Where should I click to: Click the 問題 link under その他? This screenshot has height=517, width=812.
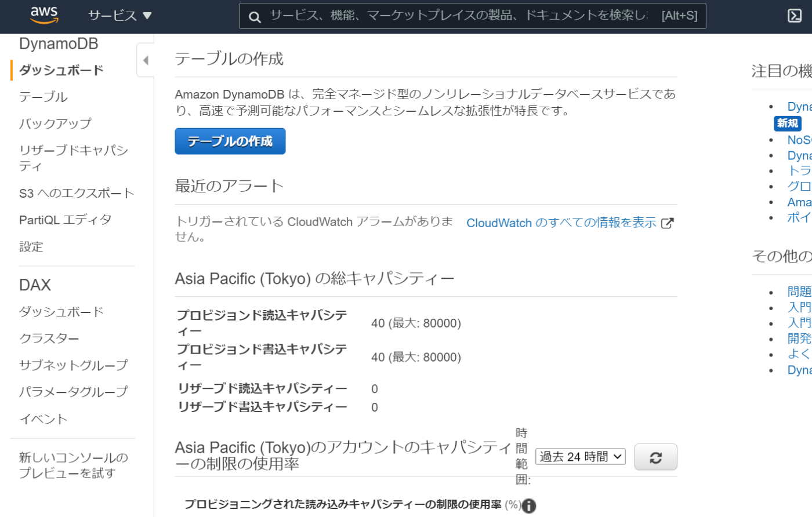[x=799, y=292]
